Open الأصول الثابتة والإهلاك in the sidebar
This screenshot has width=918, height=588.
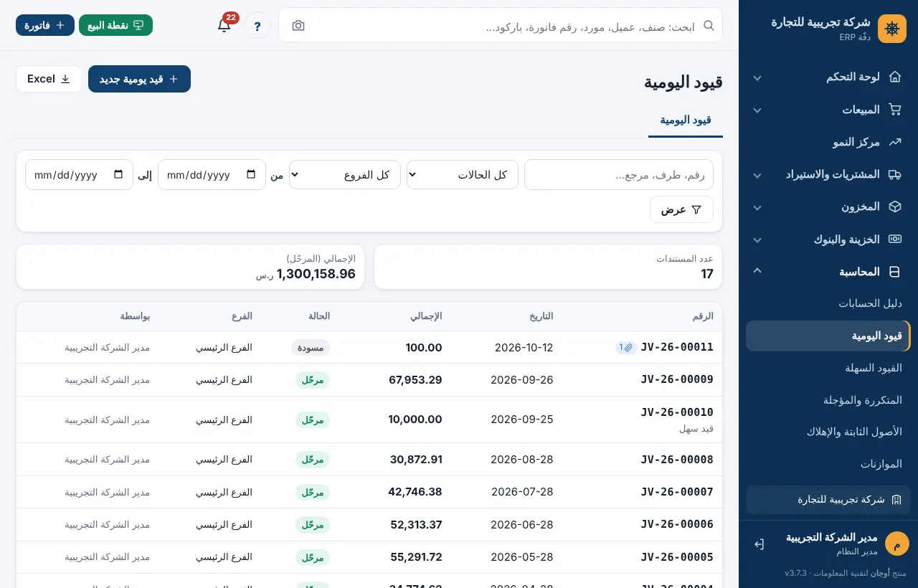pyautogui.click(x=828, y=432)
